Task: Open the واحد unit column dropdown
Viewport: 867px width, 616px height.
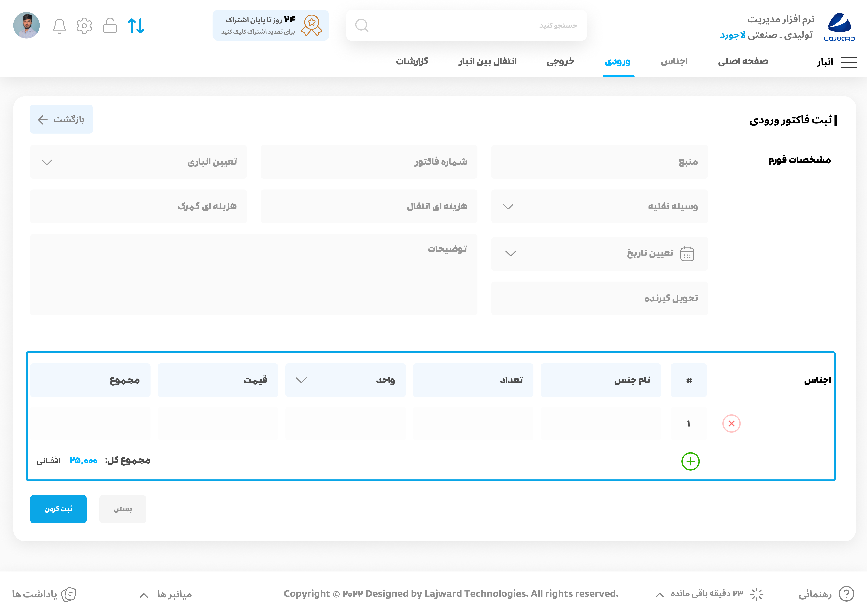Action: 301,380
